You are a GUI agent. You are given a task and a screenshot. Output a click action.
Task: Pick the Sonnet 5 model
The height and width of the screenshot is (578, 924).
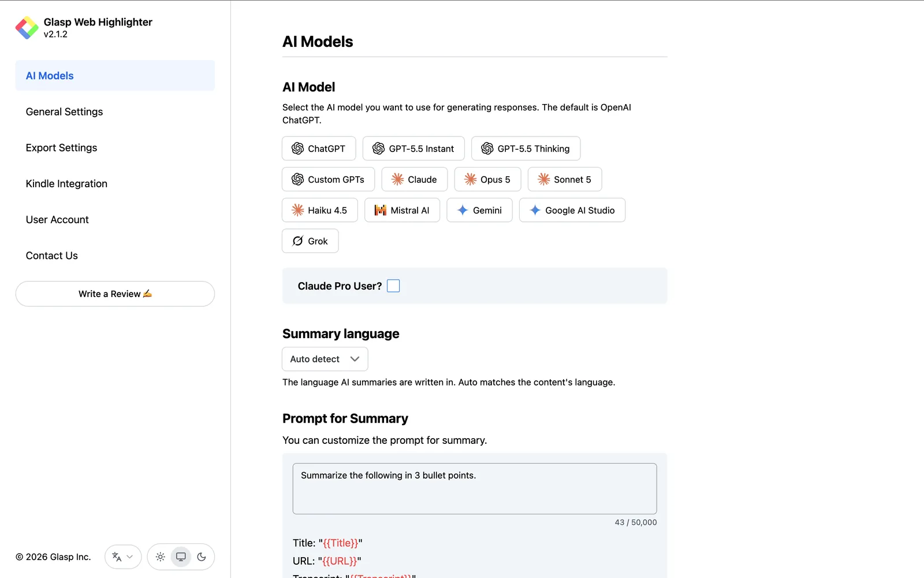point(565,179)
